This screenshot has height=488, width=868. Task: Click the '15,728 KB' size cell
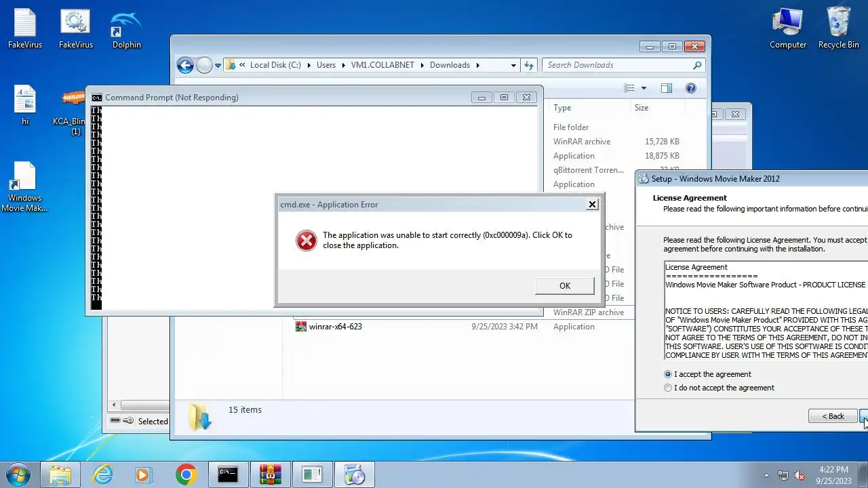click(x=662, y=142)
